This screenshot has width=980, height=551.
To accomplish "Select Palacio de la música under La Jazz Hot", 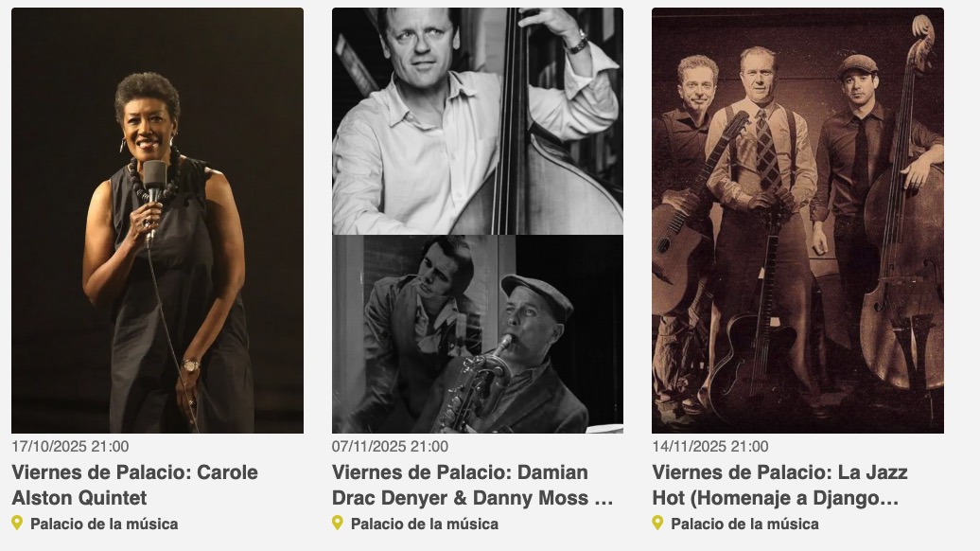I will [744, 524].
